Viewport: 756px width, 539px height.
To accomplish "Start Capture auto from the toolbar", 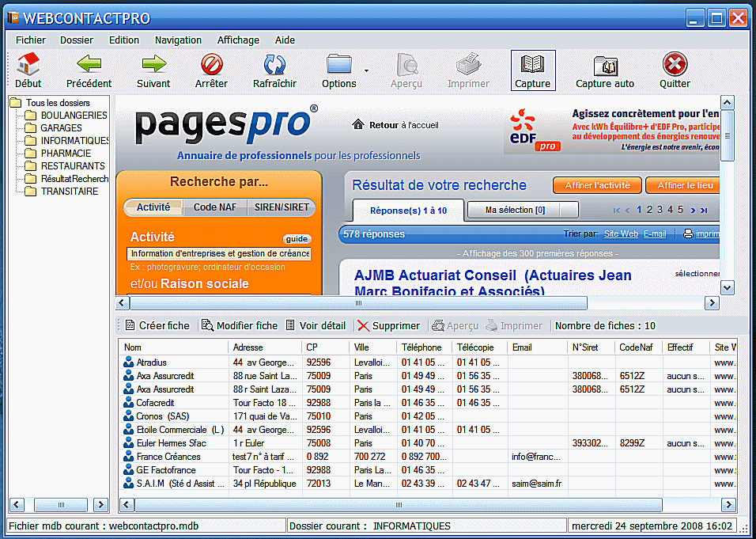I will click(605, 65).
